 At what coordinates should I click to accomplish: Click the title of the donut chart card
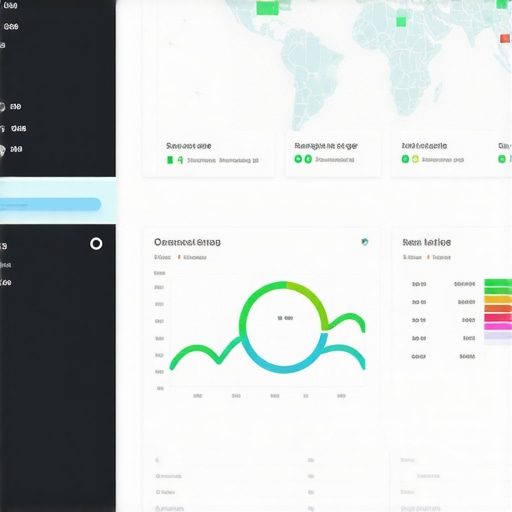187,242
